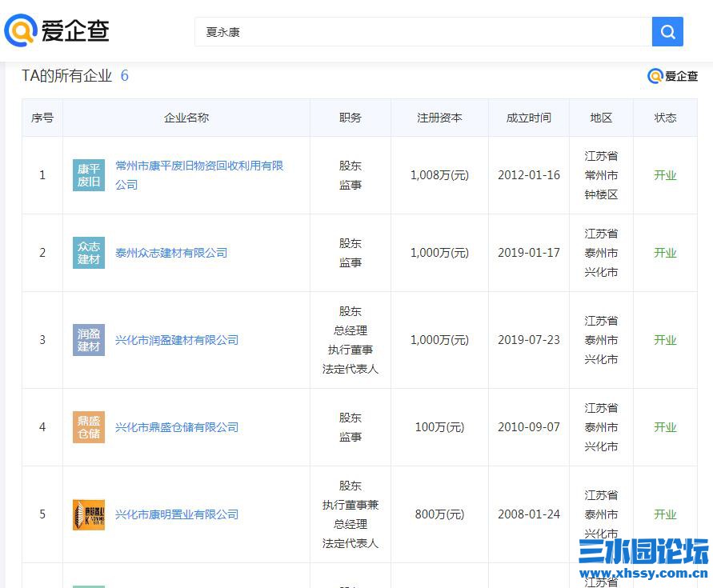Click the 康明置业 orange company logo
The image size is (713, 588).
[x=89, y=514]
